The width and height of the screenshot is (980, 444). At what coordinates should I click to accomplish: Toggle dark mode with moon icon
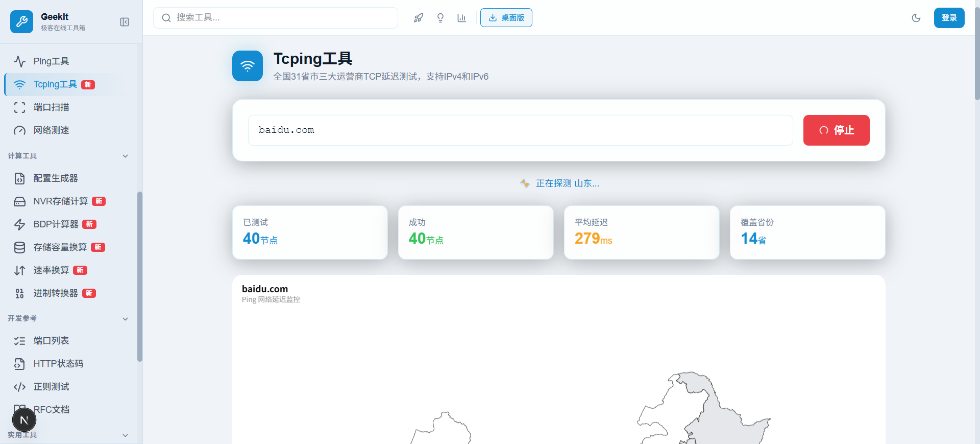pos(916,18)
